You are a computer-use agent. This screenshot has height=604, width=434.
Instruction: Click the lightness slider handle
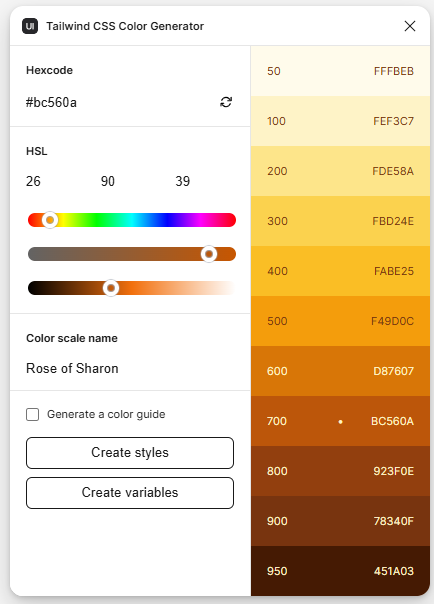click(111, 288)
